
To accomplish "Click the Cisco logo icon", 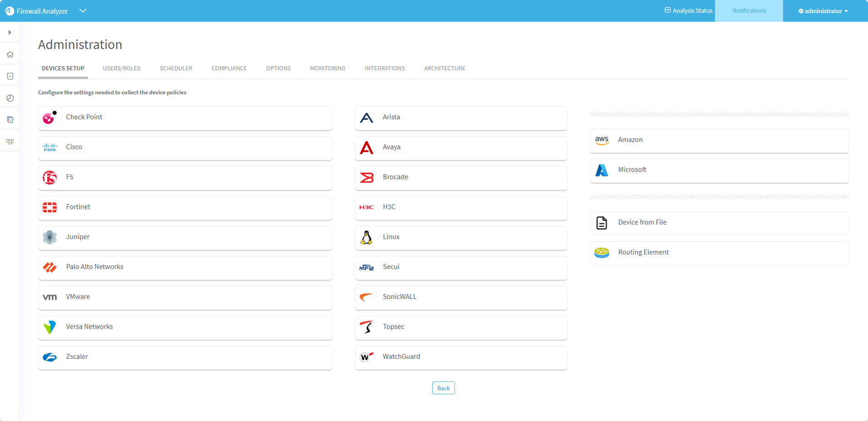I will 49,147.
